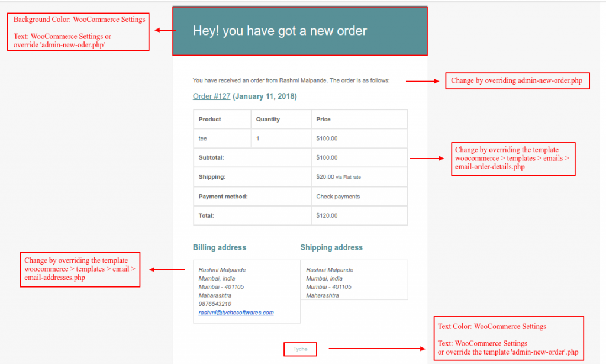Select the quantity value '1'

[x=256, y=138]
